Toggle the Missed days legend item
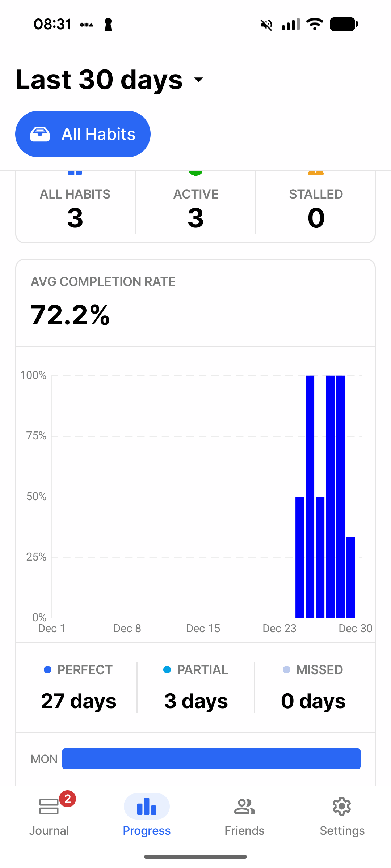This screenshot has width=391, height=868. pyautogui.click(x=313, y=669)
